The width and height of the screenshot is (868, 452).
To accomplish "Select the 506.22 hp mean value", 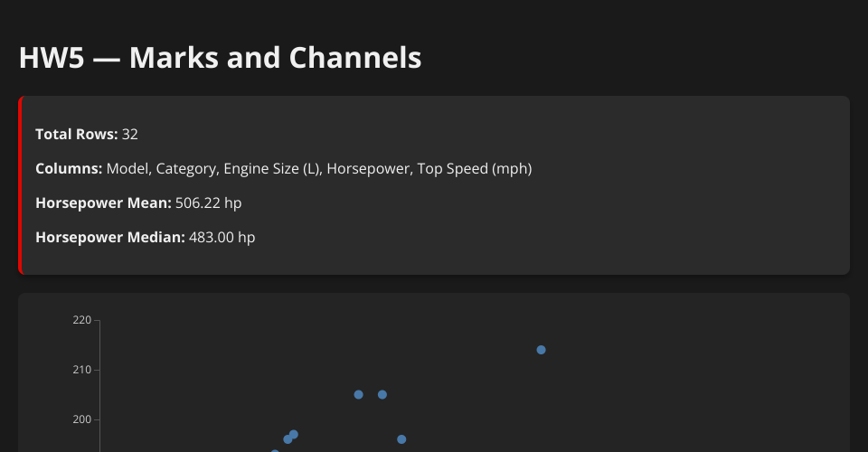I will coord(209,203).
